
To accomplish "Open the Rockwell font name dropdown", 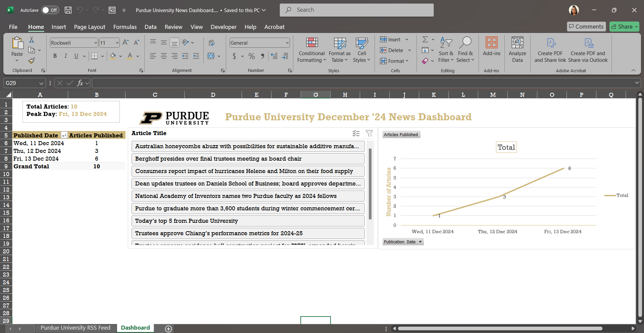I will click(x=95, y=43).
